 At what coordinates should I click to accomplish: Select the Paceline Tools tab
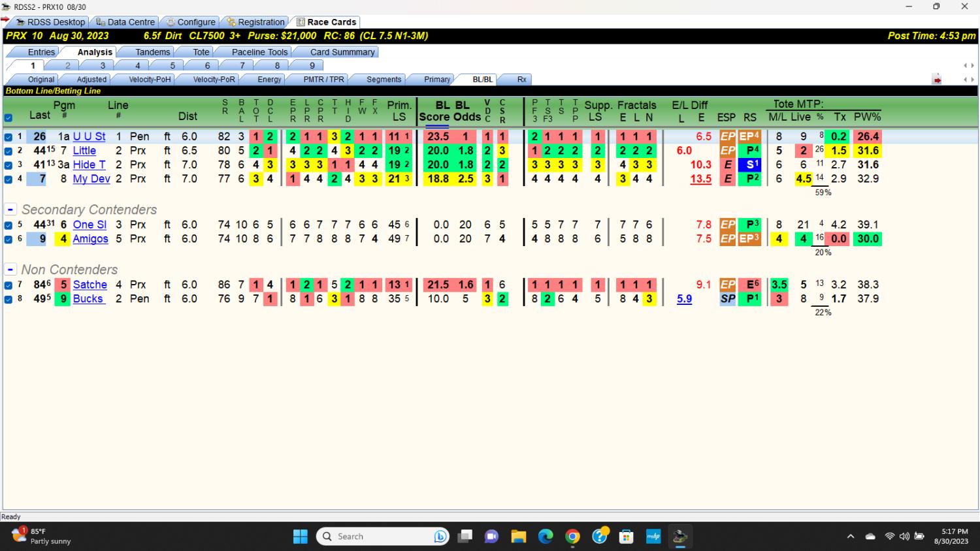[x=259, y=52]
